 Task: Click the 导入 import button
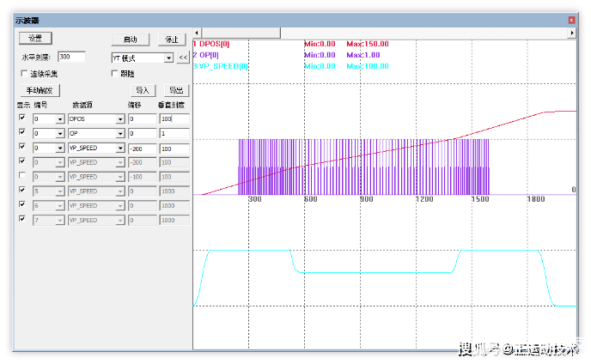click(x=142, y=89)
